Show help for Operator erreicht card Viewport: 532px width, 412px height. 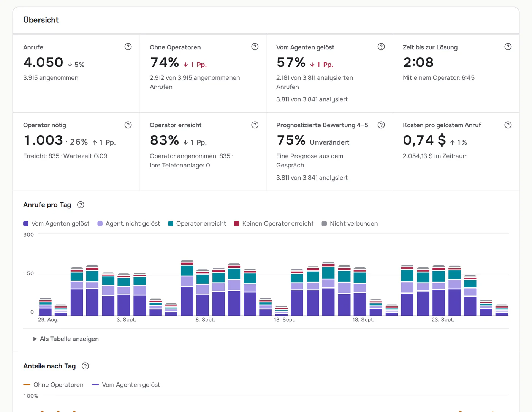tap(255, 125)
